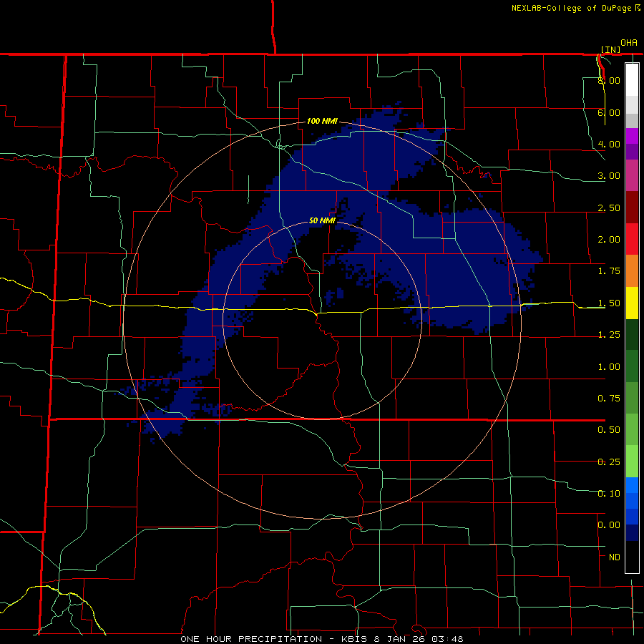
Task: Click the 0.75 legend value
Action: pyautogui.click(x=609, y=399)
